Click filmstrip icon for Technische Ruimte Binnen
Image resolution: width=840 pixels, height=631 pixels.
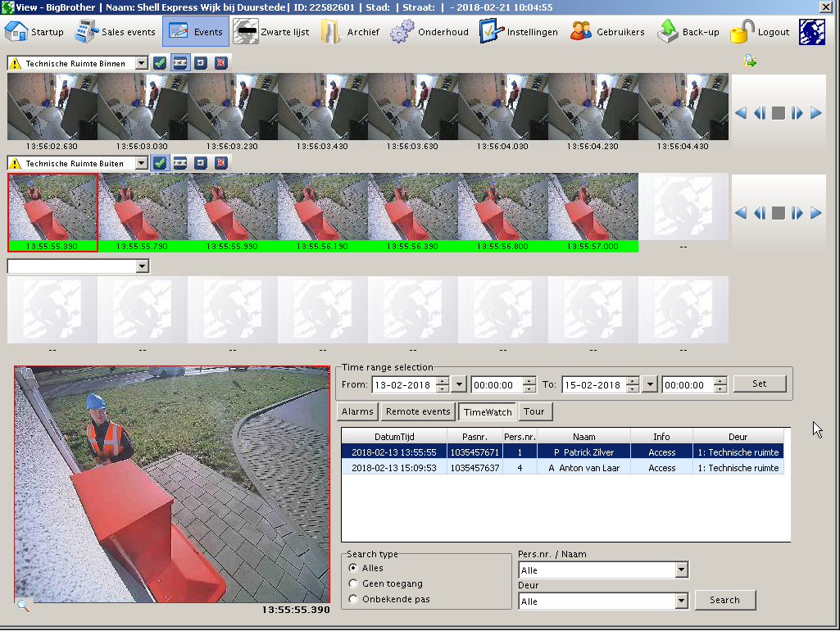(x=180, y=63)
